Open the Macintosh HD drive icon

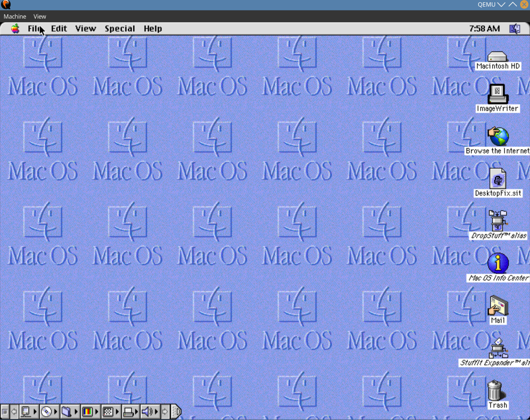click(497, 57)
